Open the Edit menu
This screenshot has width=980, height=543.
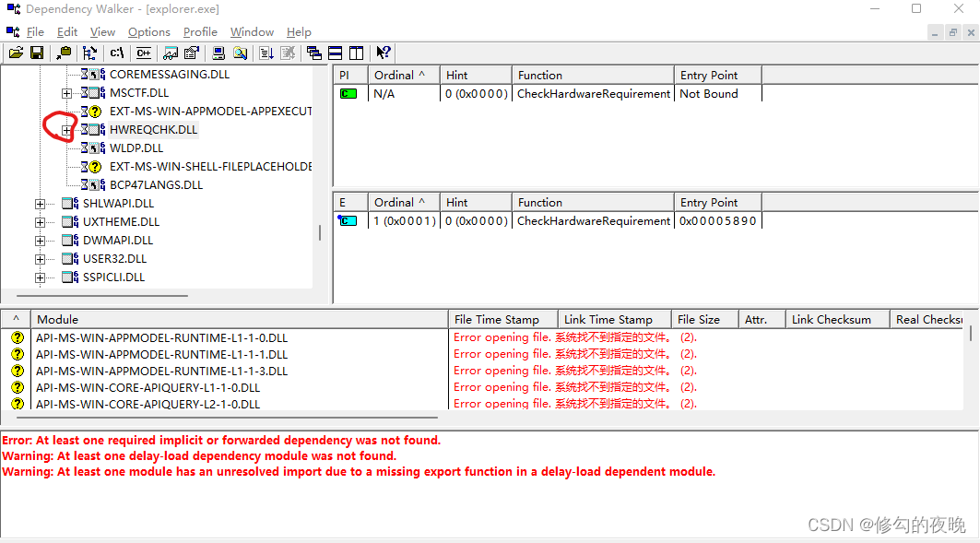[x=67, y=32]
